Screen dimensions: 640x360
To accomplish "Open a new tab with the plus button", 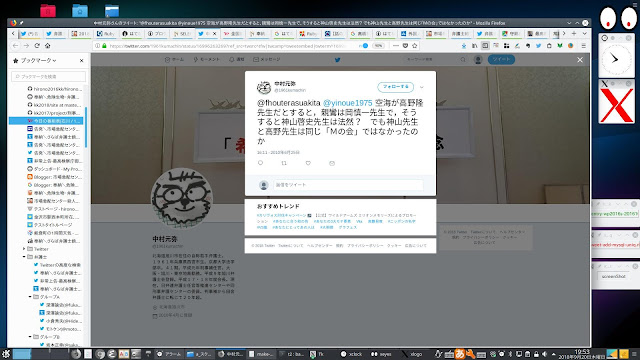I will [574, 33].
